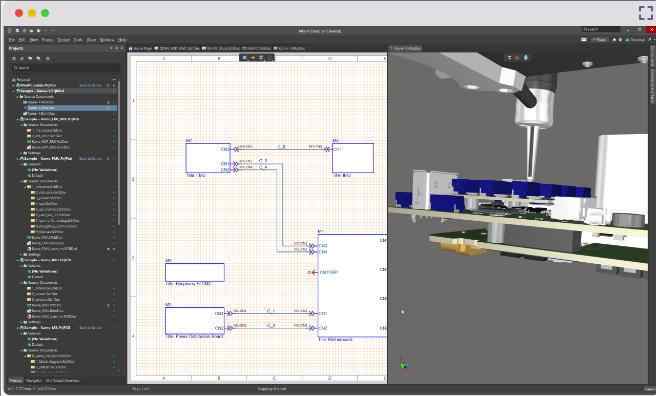Image resolution: width=656 pixels, height=396 pixels.
Task: Click the search box in the title bar
Action: click(x=601, y=30)
